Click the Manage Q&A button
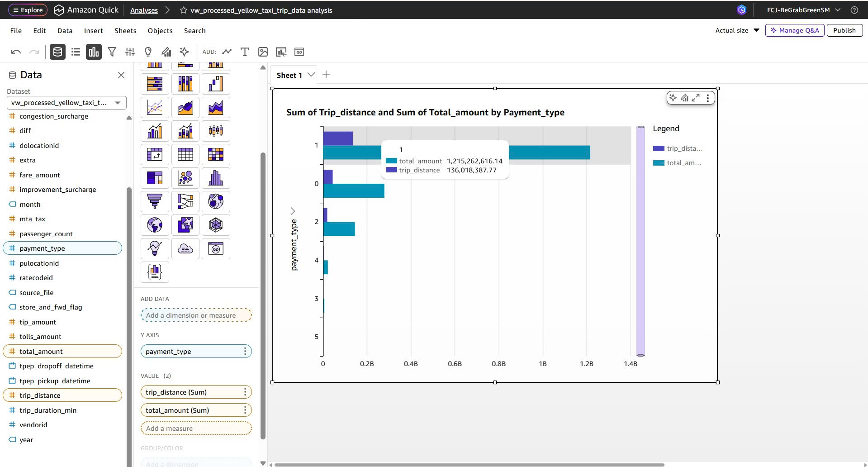868x467 pixels. [x=795, y=30]
